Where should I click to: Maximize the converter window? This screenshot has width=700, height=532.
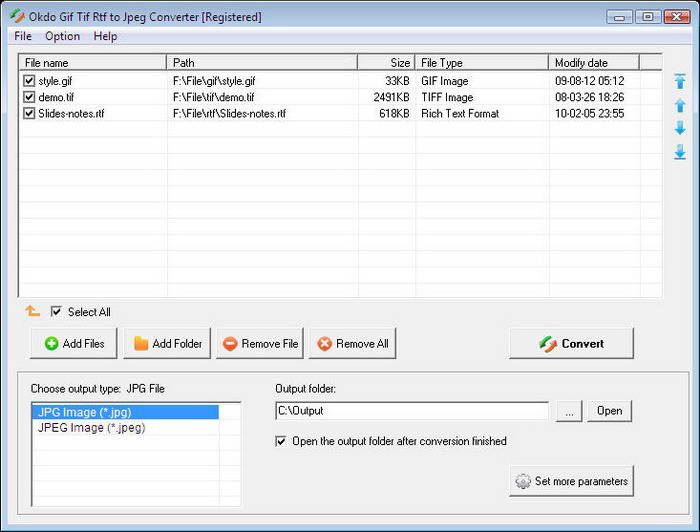pos(648,17)
